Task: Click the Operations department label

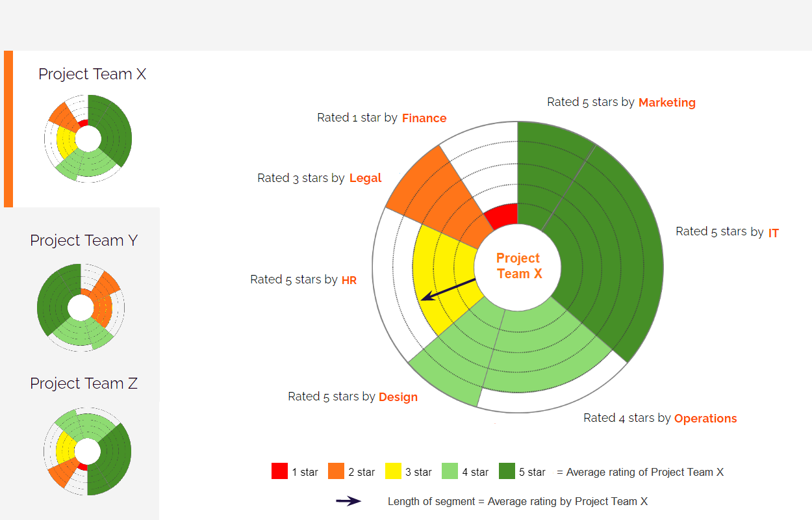Action: click(705, 419)
